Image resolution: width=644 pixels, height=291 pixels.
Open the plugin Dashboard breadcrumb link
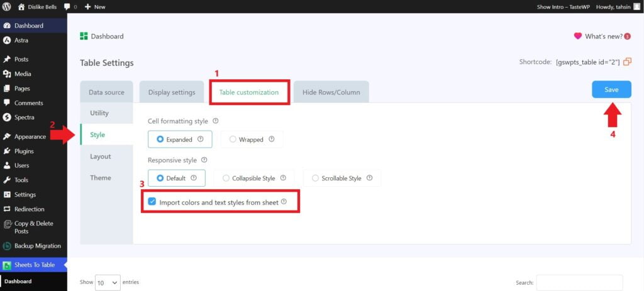107,36
